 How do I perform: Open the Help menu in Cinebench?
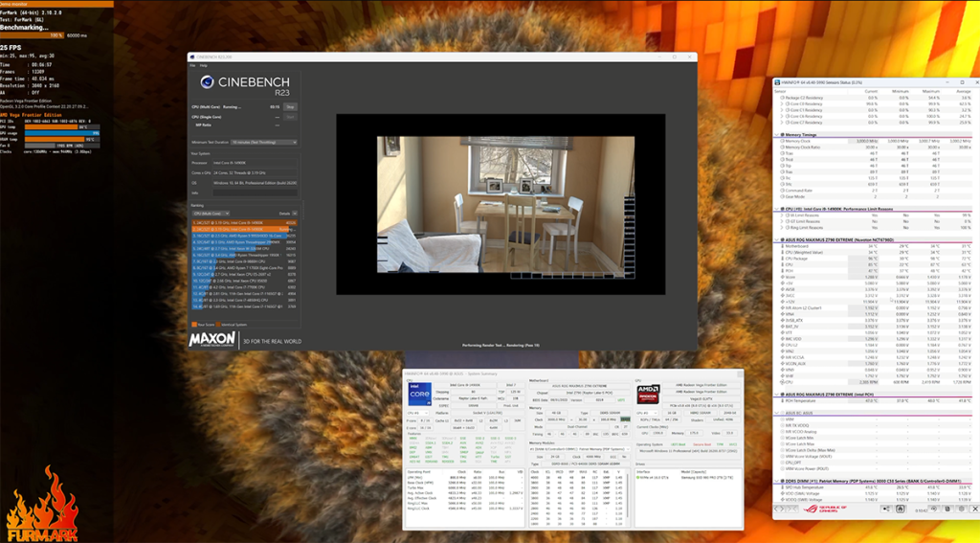[x=203, y=66]
